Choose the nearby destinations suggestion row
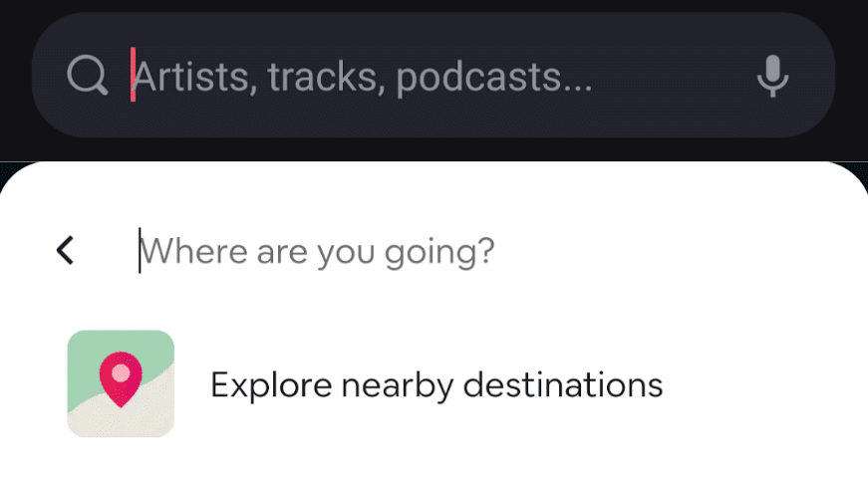The image size is (868, 483). pos(434,384)
